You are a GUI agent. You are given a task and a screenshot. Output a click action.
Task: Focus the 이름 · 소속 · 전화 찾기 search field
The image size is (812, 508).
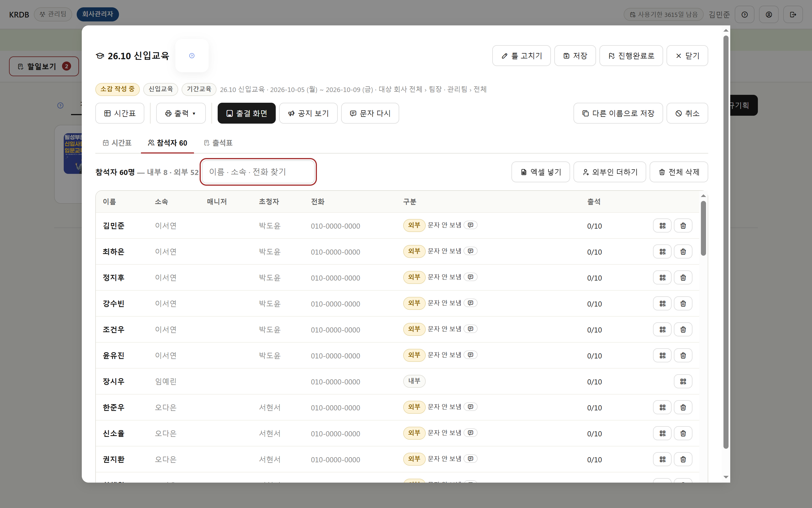click(258, 172)
